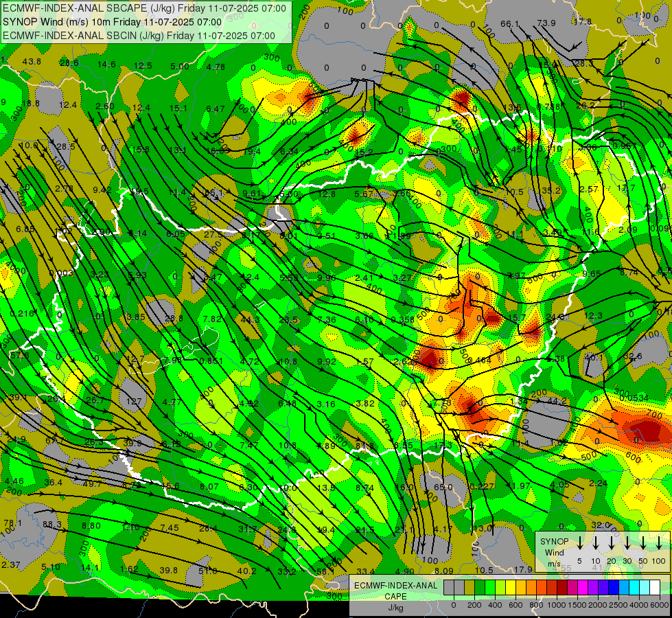672x618 pixels.
Task: Click the J/kg unit label in legend
Action: pos(395,608)
